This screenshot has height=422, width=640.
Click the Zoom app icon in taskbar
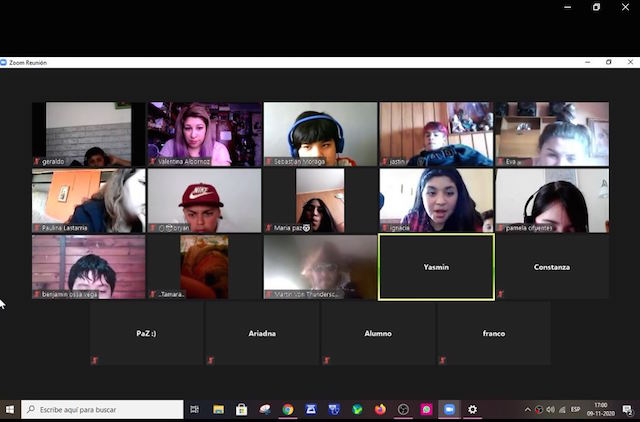(x=449, y=409)
